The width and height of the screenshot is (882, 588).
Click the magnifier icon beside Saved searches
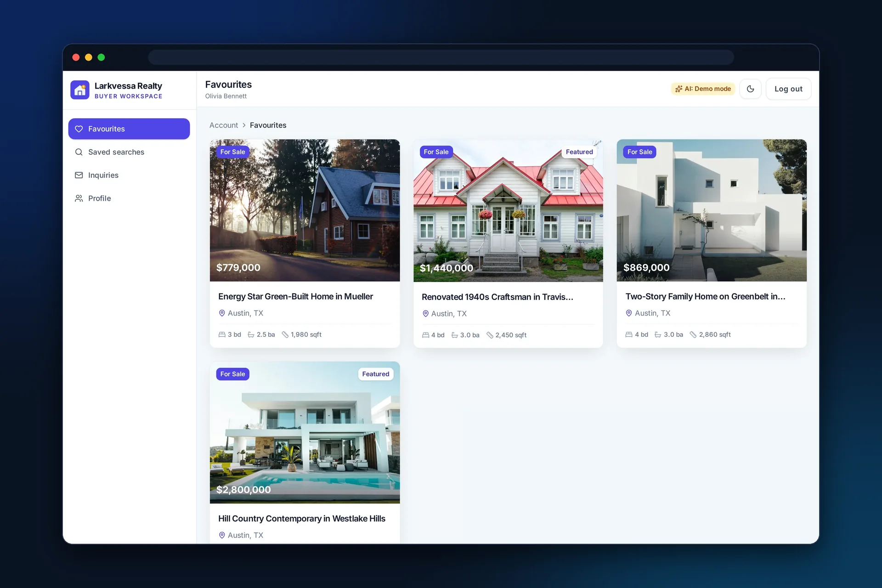point(79,152)
